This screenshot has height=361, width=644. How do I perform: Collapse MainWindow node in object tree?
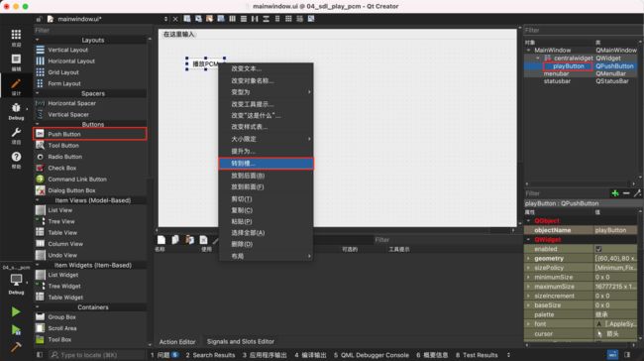tap(529, 50)
